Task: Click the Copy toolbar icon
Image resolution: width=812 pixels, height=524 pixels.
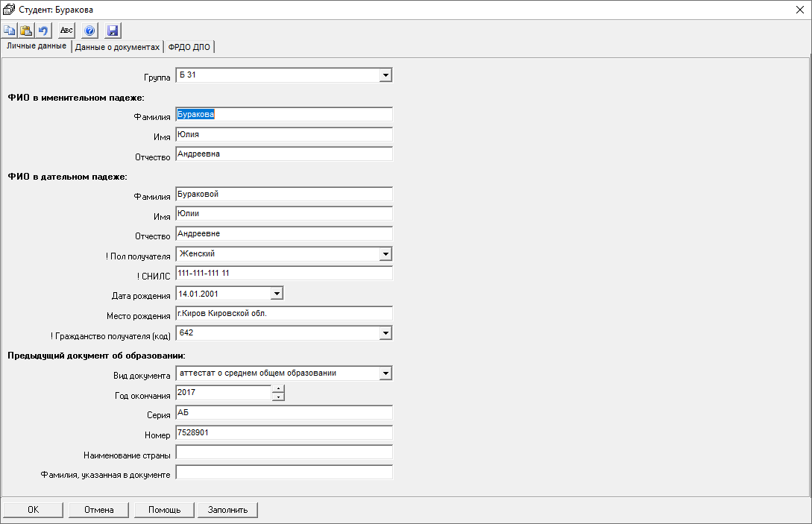Action: pos(10,31)
